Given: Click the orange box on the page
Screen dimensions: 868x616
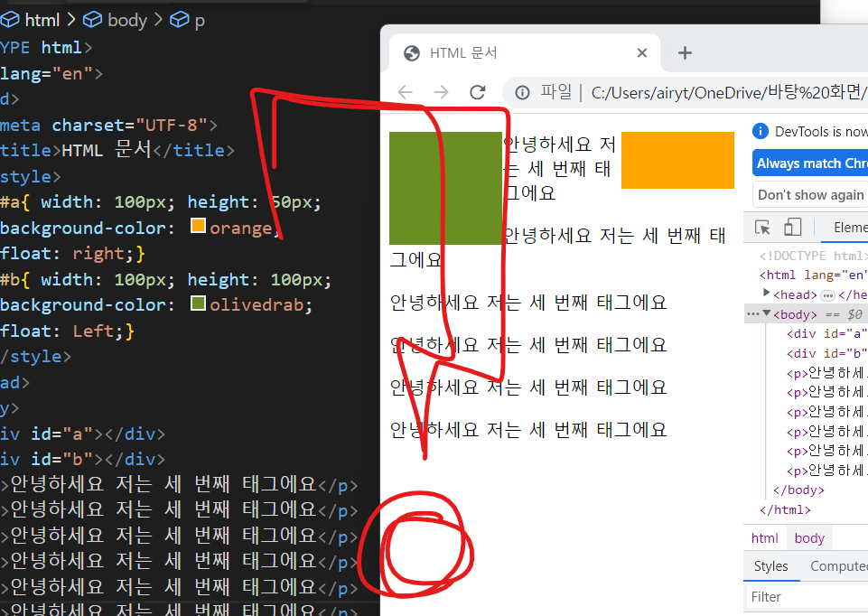Looking at the screenshot, I should click(x=677, y=160).
